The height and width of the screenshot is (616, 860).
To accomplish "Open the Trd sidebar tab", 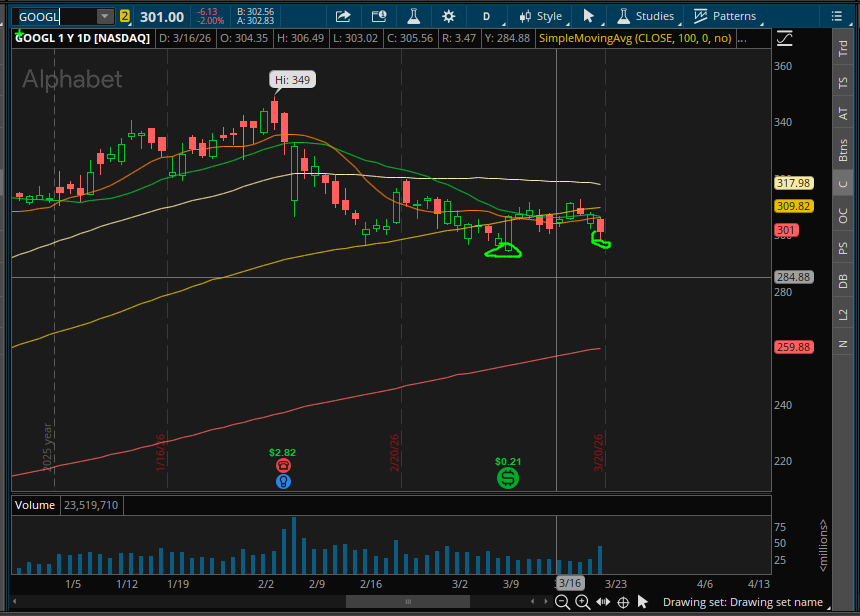I will (x=844, y=48).
